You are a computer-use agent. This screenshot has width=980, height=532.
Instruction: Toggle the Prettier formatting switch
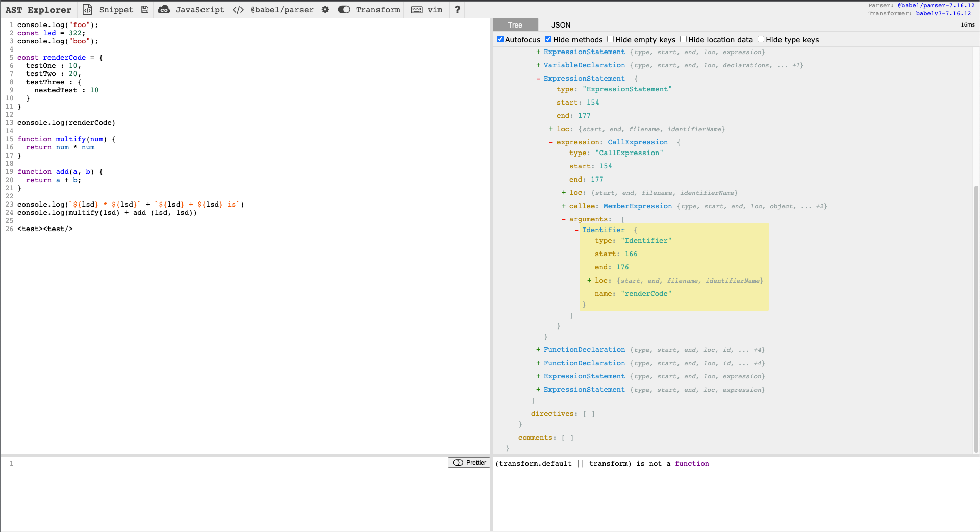[x=457, y=463]
